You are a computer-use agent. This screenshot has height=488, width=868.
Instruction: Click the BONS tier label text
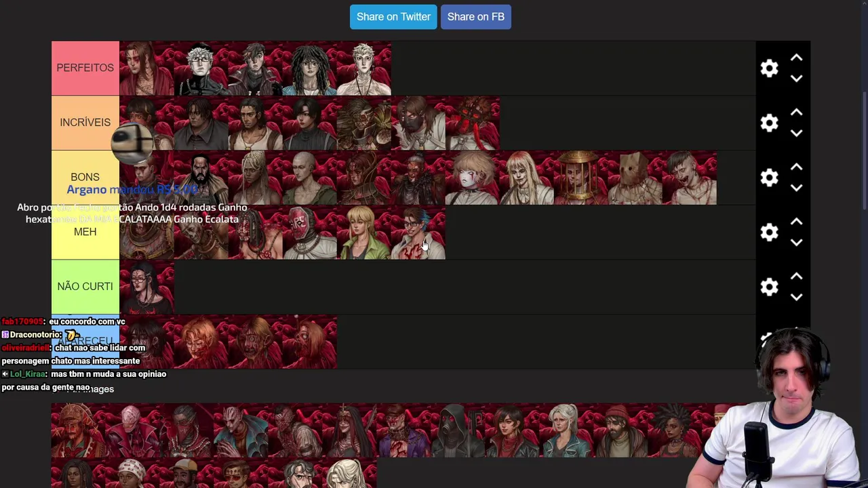(x=85, y=177)
